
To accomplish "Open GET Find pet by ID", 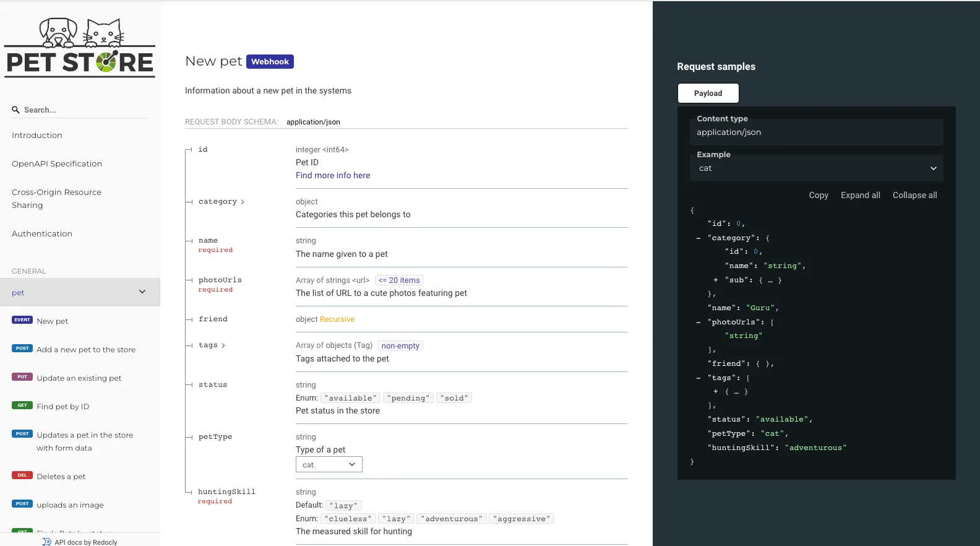I will (x=62, y=407).
